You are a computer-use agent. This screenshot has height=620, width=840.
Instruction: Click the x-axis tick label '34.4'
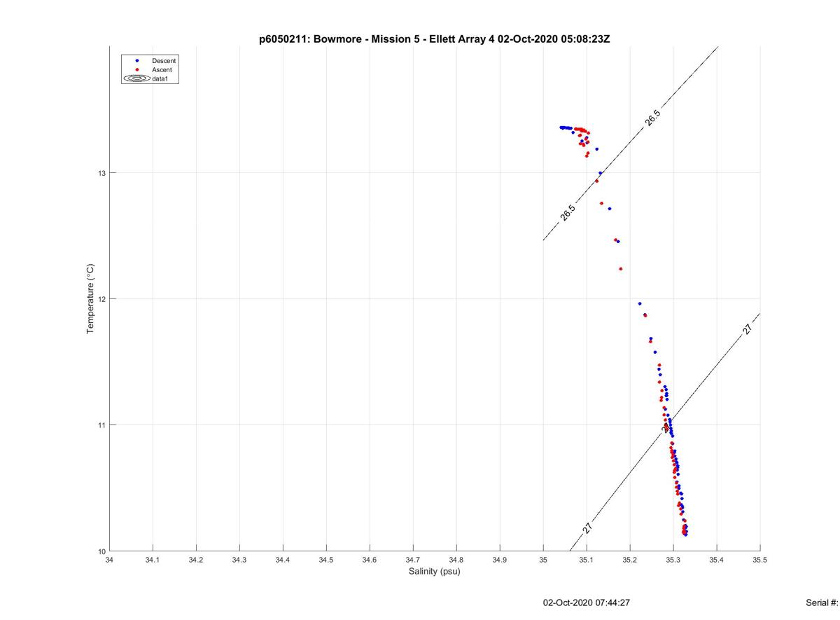tap(283, 560)
